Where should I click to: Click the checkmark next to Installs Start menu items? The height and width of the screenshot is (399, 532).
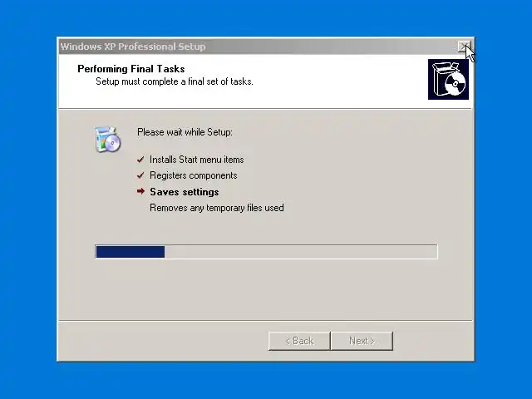[140, 160]
